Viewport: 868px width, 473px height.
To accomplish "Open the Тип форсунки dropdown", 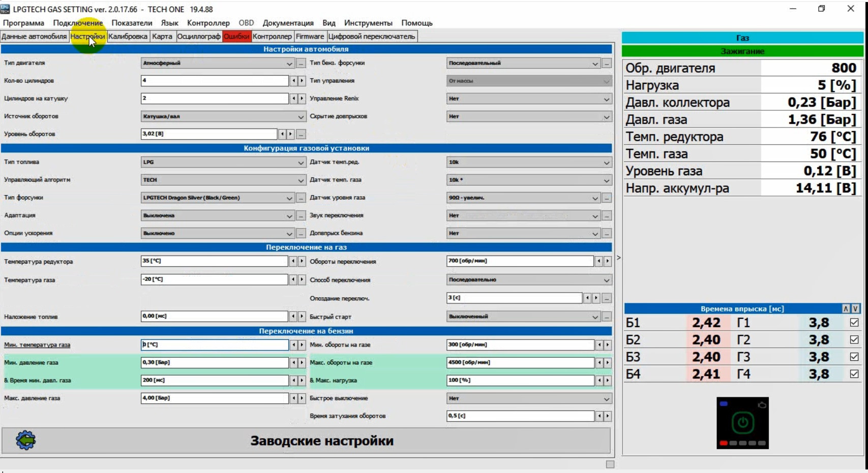I will coord(218,198).
